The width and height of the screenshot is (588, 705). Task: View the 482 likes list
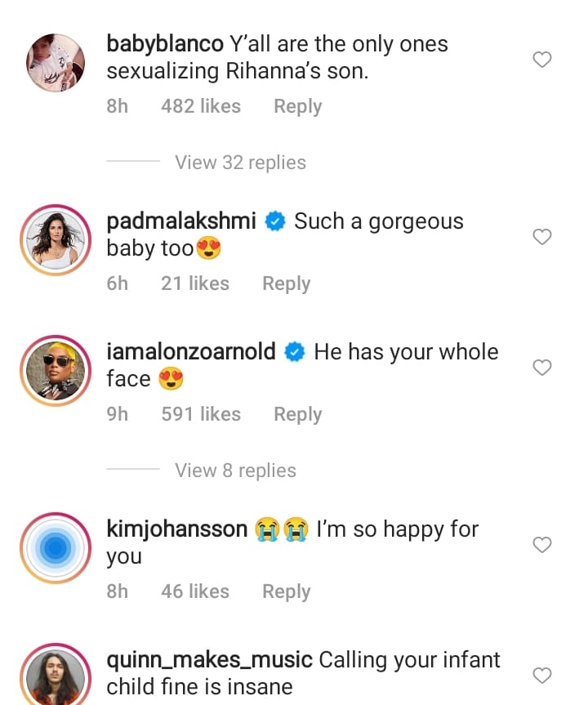pyautogui.click(x=201, y=106)
